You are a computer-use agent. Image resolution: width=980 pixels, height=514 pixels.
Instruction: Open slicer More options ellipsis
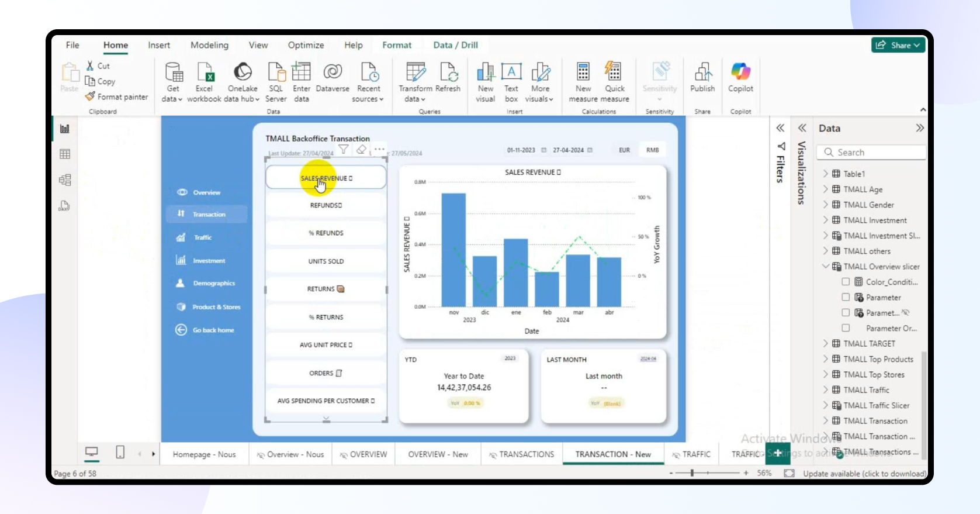click(379, 150)
